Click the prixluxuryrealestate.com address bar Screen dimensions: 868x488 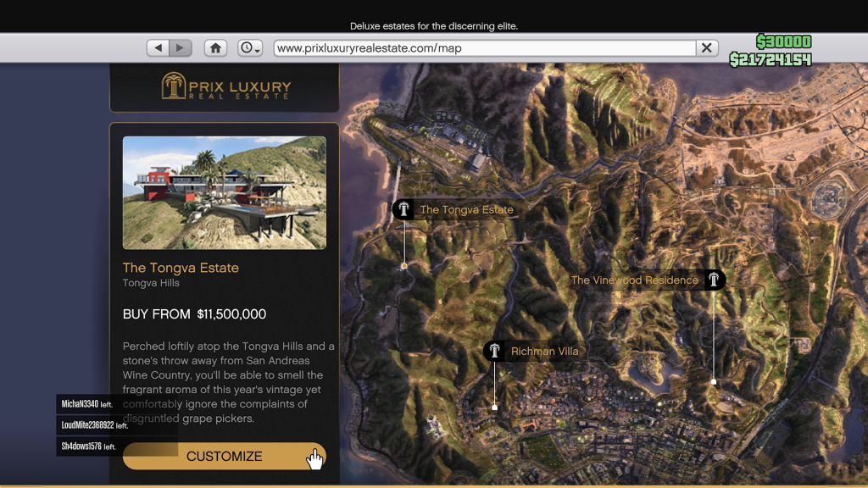pyautogui.click(x=483, y=48)
